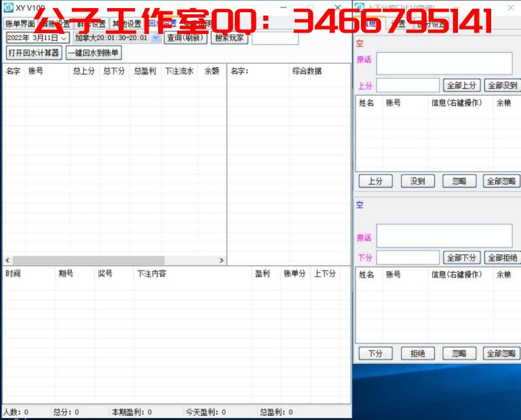Click the 全部上分 button
This screenshot has height=420, width=521.
(461, 85)
